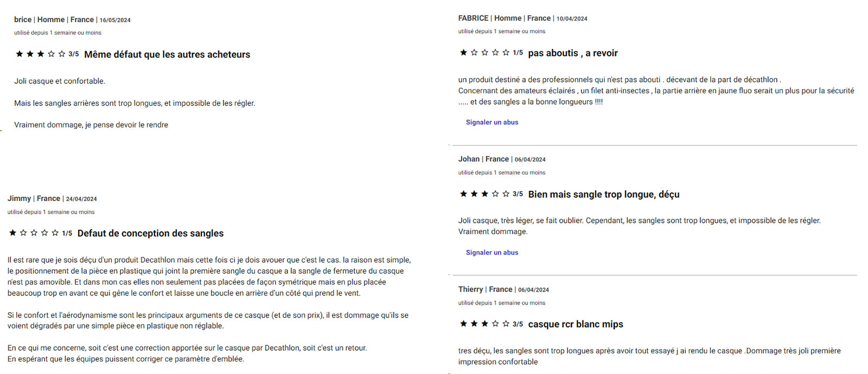
Task: Click reviewer name 'brice'
Action: [x=23, y=20]
